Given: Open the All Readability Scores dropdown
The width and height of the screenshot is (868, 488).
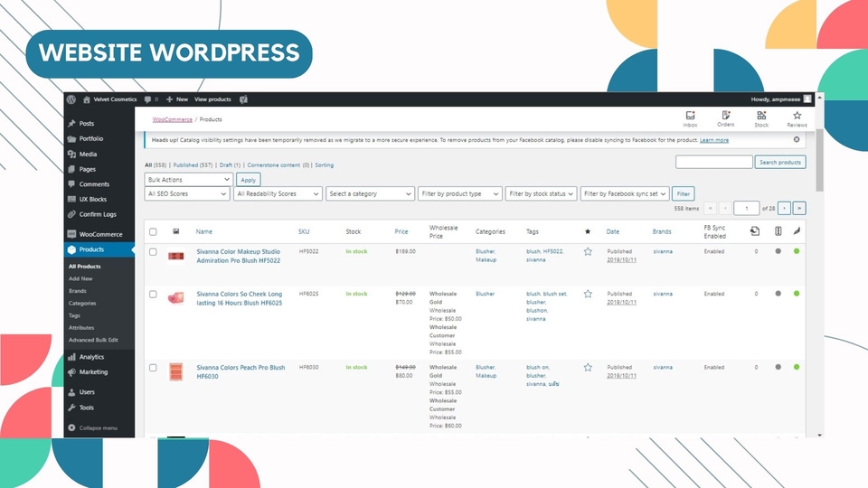Looking at the screenshot, I should [x=278, y=194].
